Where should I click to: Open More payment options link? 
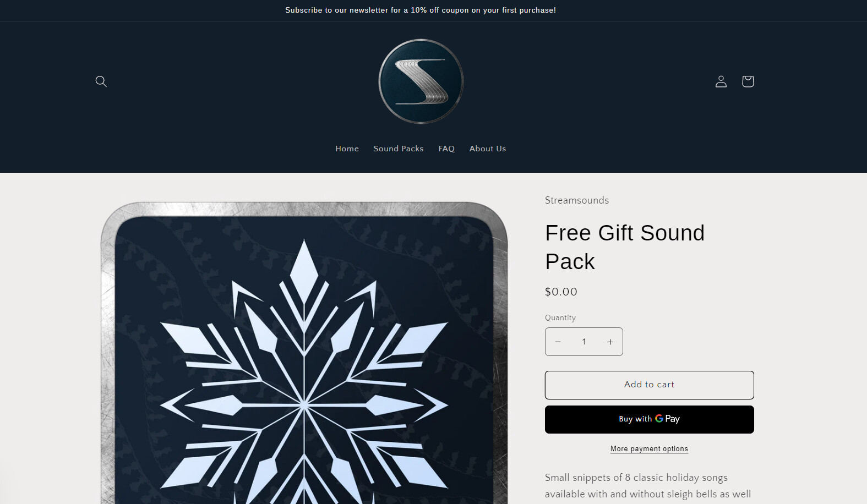(649, 449)
